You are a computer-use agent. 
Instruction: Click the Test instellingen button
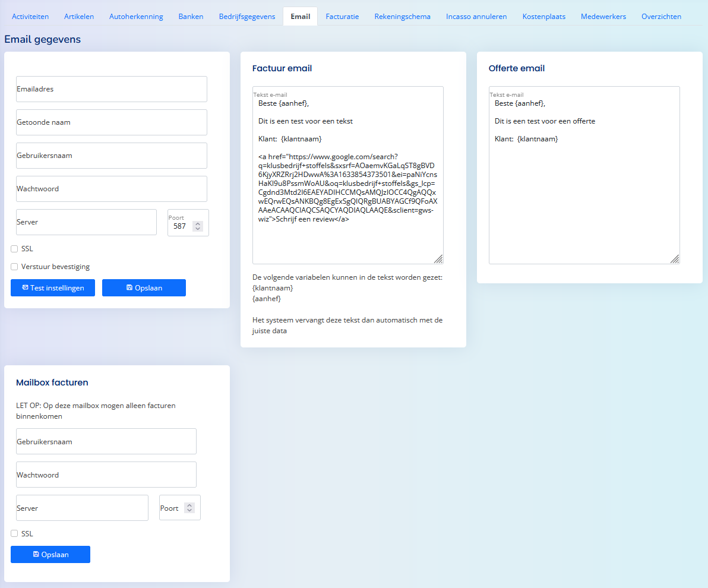click(53, 287)
